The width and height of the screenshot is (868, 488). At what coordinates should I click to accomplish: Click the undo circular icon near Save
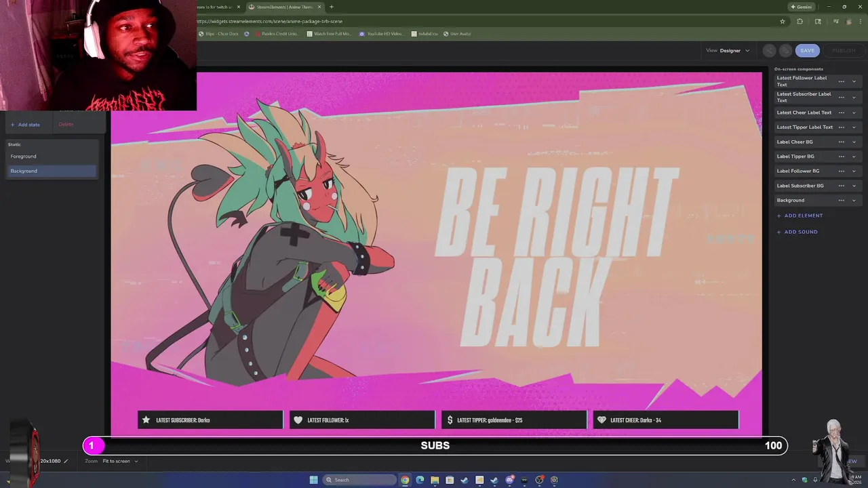point(769,50)
